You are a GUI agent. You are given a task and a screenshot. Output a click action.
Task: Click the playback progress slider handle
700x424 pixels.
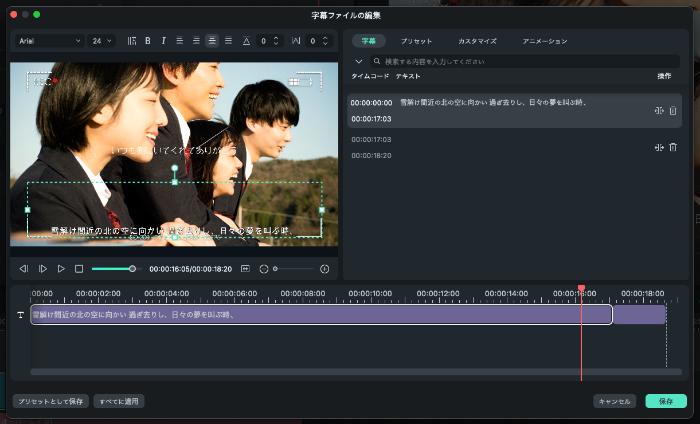click(x=133, y=269)
